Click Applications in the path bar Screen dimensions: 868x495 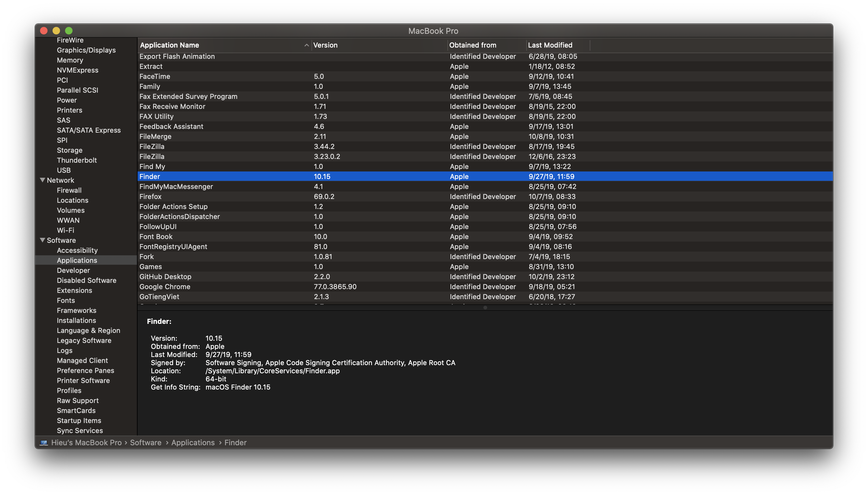click(193, 442)
